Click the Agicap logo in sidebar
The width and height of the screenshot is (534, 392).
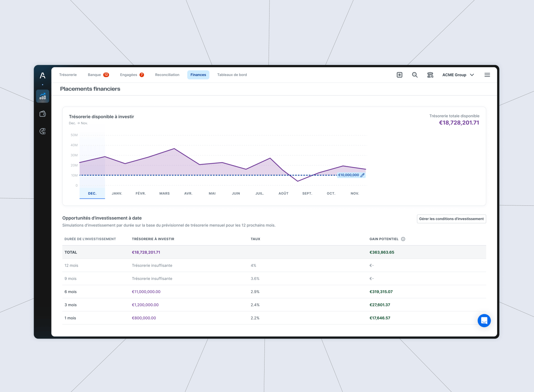43,75
